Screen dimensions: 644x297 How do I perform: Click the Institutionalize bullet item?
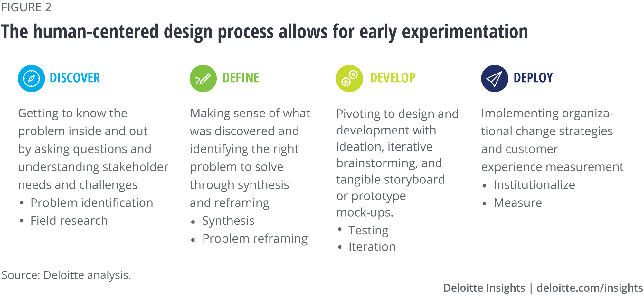coord(534,185)
